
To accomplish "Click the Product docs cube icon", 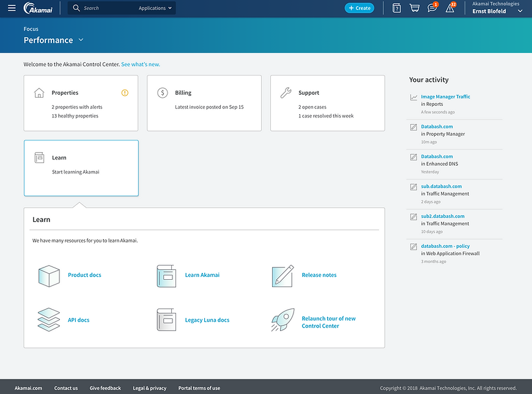I will click(49, 275).
